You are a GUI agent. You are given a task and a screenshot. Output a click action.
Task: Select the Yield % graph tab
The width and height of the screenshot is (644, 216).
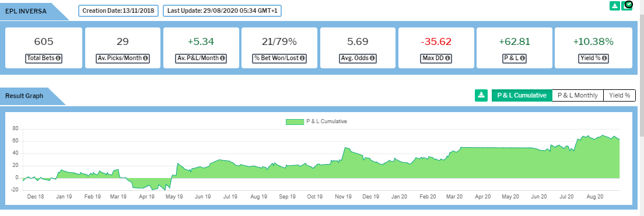pyautogui.click(x=619, y=95)
